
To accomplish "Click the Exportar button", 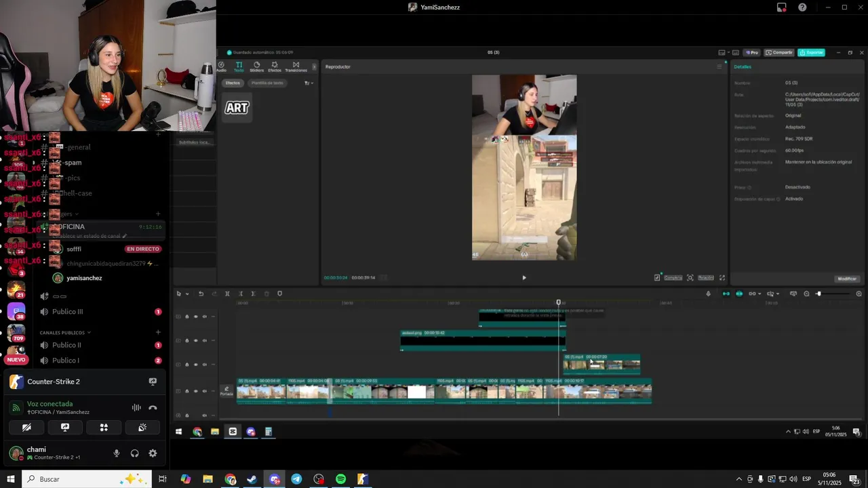I will pos(811,52).
